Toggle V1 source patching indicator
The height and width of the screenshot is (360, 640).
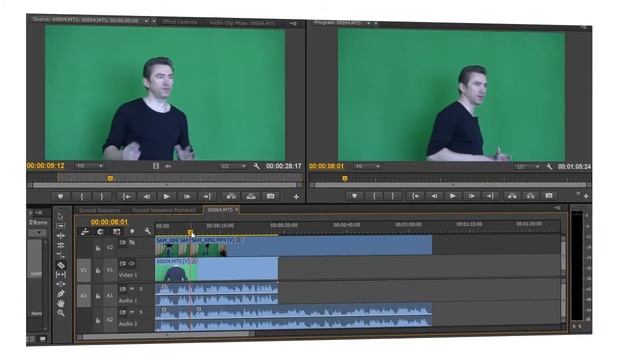(84, 270)
